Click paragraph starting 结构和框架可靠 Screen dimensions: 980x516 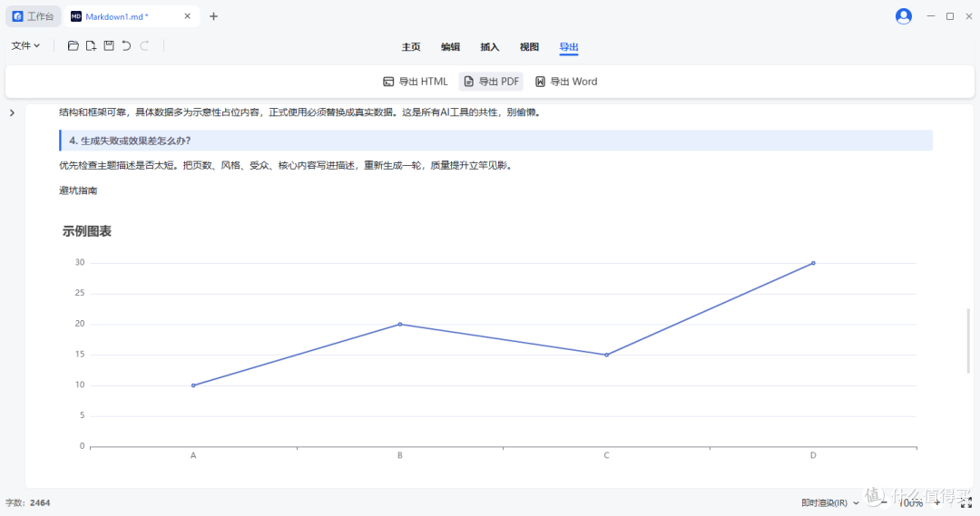click(x=300, y=112)
